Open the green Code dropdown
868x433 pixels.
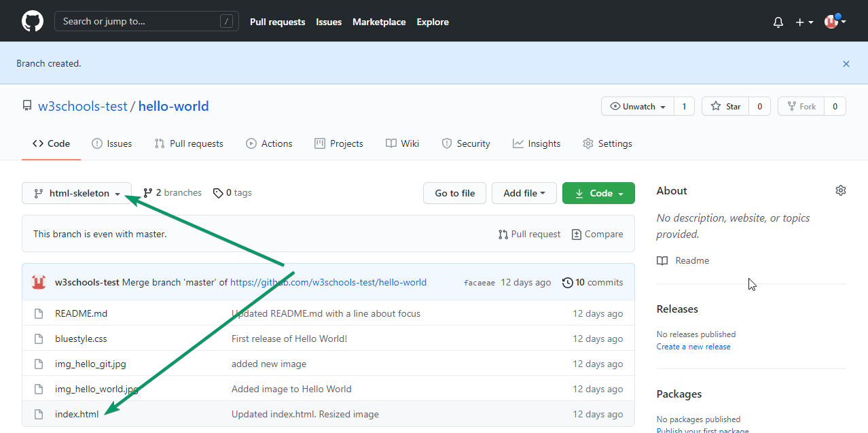598,192
